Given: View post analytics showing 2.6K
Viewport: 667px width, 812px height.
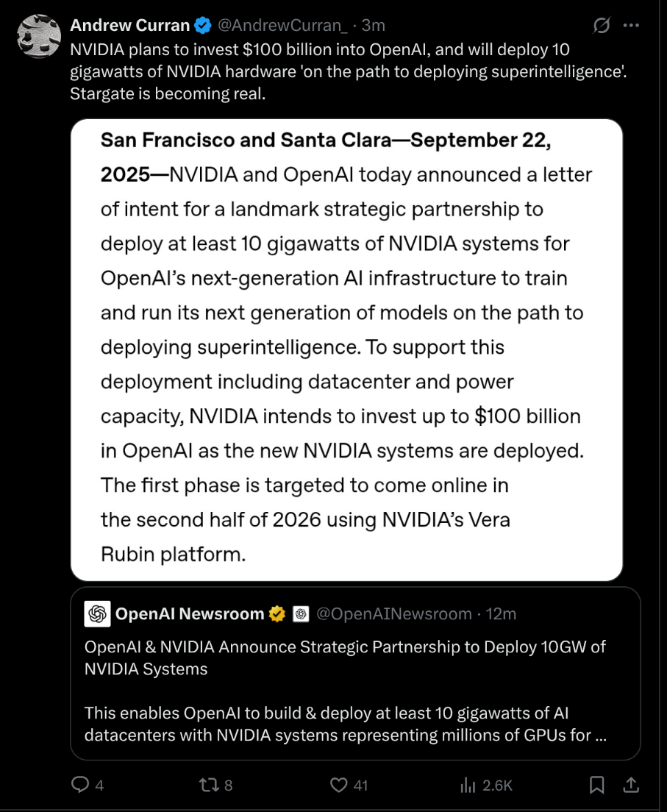Looking at the screenshot, I should [x=468, y=785].
